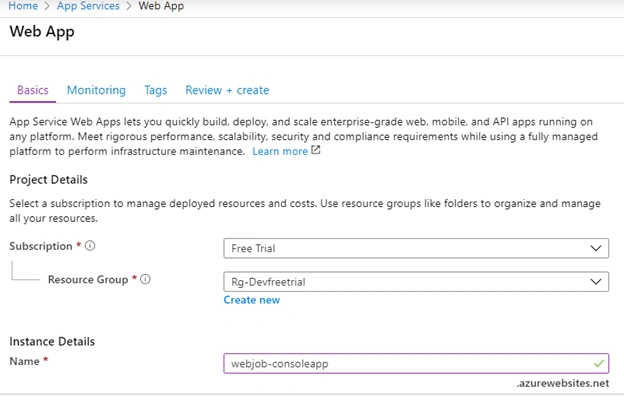Image resolution: width=624 pixels, height=400 pixels.
Task: Switch to the Tags tab
Action: point(156,90)
